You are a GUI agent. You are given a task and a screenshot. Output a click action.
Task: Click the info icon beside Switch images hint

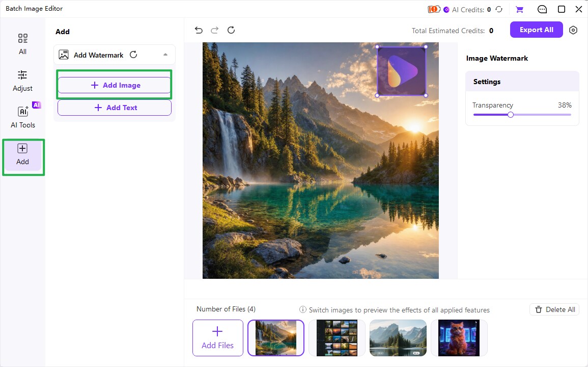(x=302, y=309)
